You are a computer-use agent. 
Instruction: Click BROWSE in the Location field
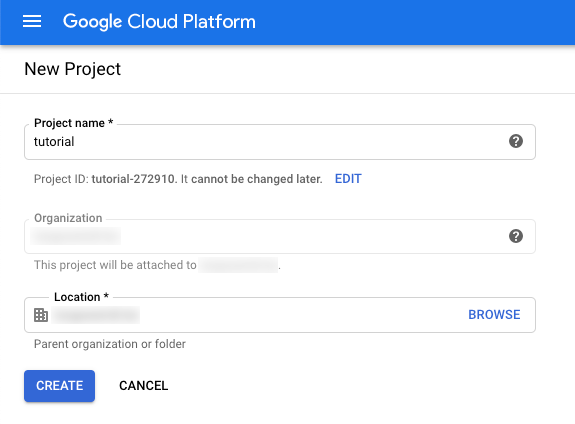pyautogui.click(x=494, y=315)
